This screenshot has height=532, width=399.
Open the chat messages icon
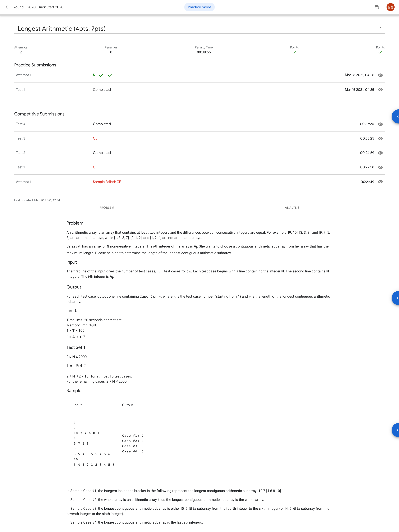coord(377,7)
